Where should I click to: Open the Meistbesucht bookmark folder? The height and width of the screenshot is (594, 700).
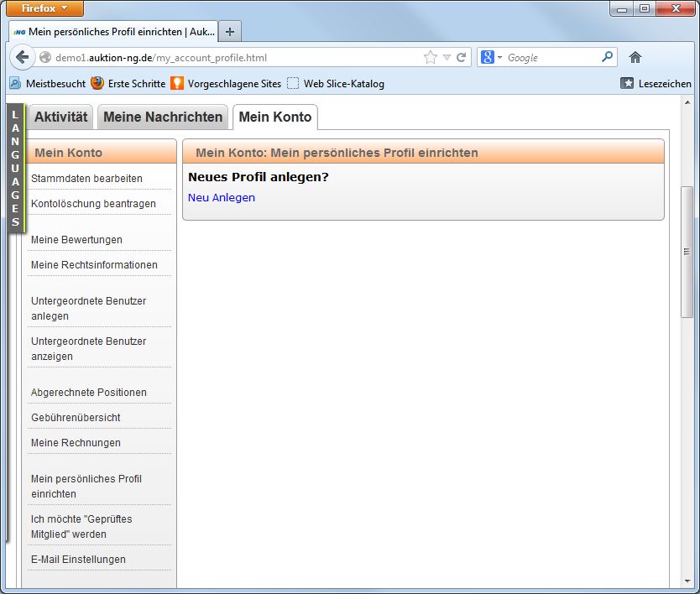(47, 83)
